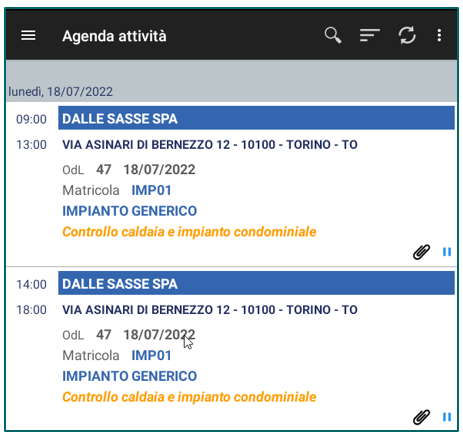Open Matricola IMP01 link in first activity

pyautogui.click(x=151, y=190)
